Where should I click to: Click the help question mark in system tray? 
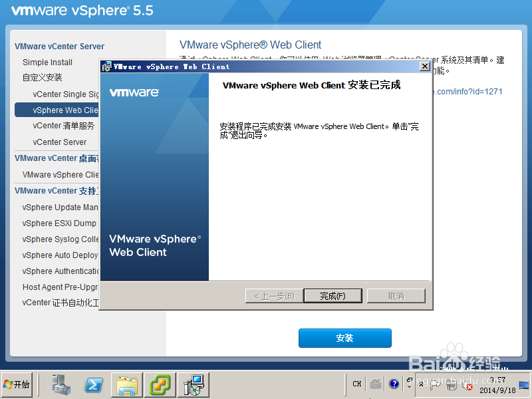click(x=394, y=384)
